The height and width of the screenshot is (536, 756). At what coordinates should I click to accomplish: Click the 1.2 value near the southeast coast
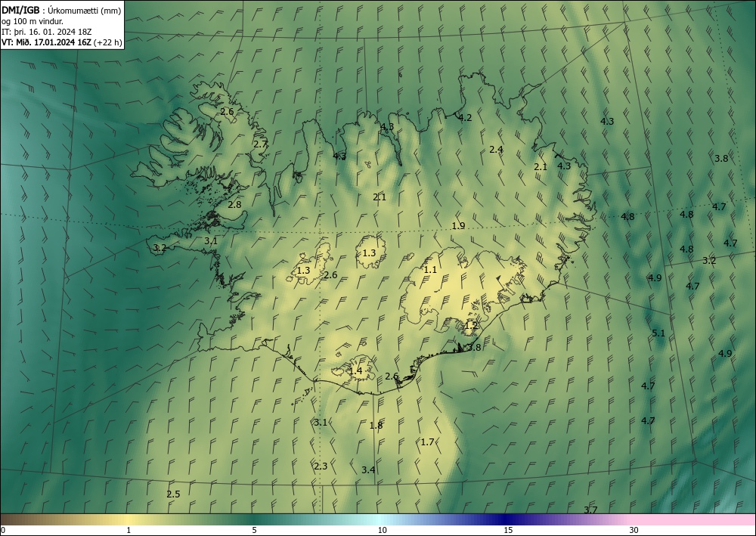[x=471, y=326]
